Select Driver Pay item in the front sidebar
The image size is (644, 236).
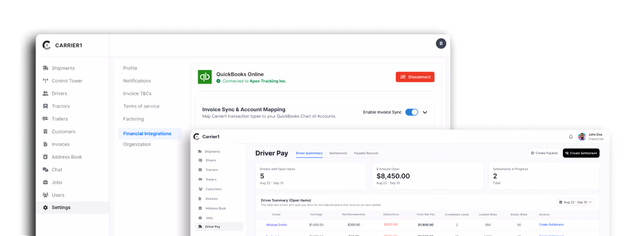(219, 227)
